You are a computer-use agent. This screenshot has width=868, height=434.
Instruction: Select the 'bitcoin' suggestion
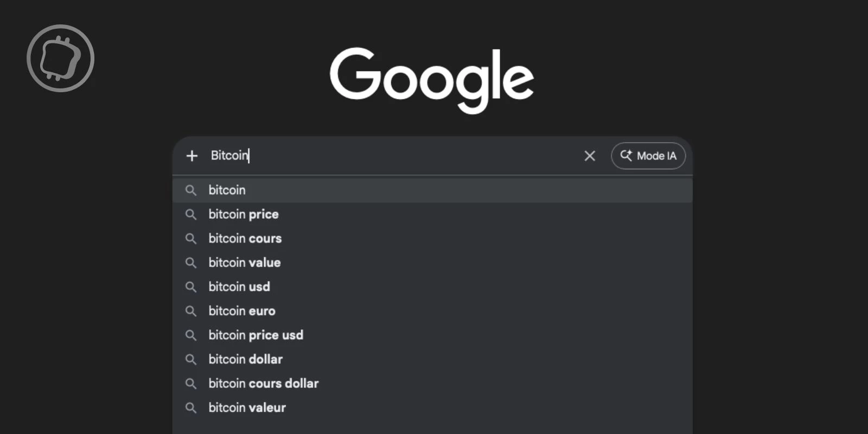point(227,190)
